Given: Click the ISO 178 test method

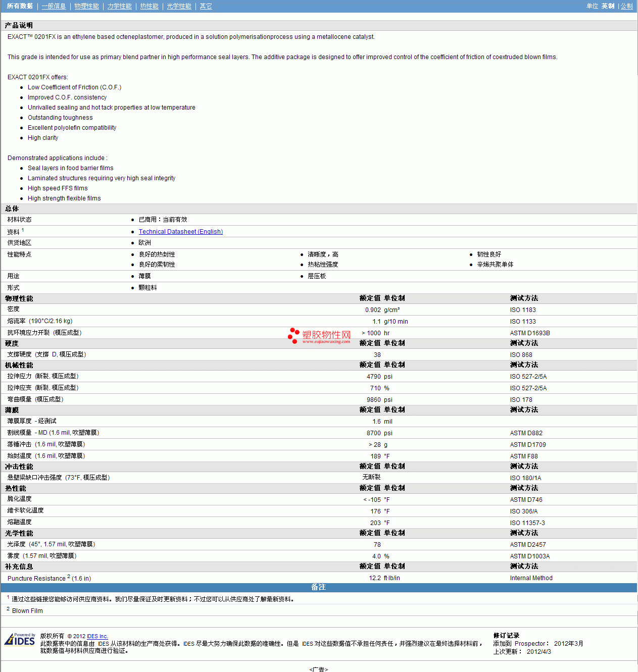Looking at the screenshot, I should click(x=521, y=400).
